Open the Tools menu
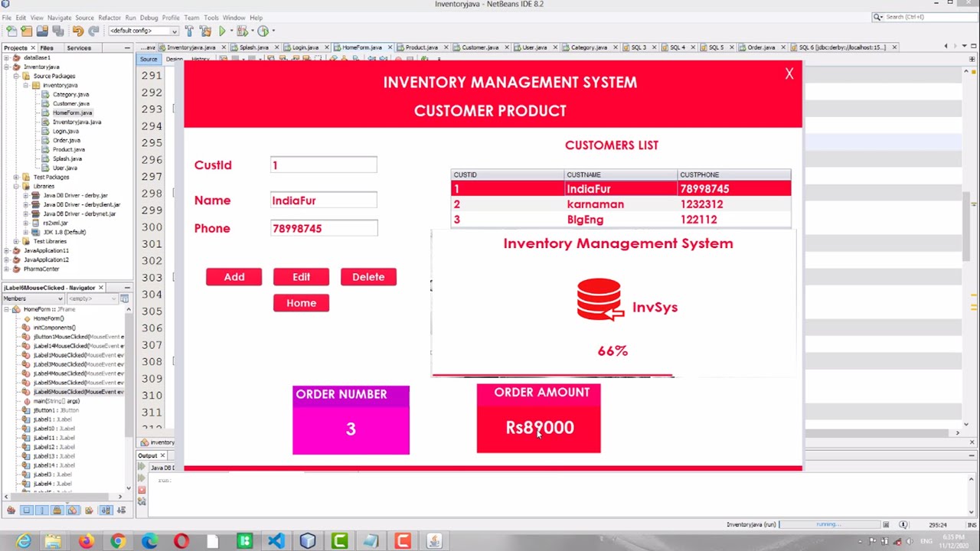980x551 pixels. click(x=211, y=18)
